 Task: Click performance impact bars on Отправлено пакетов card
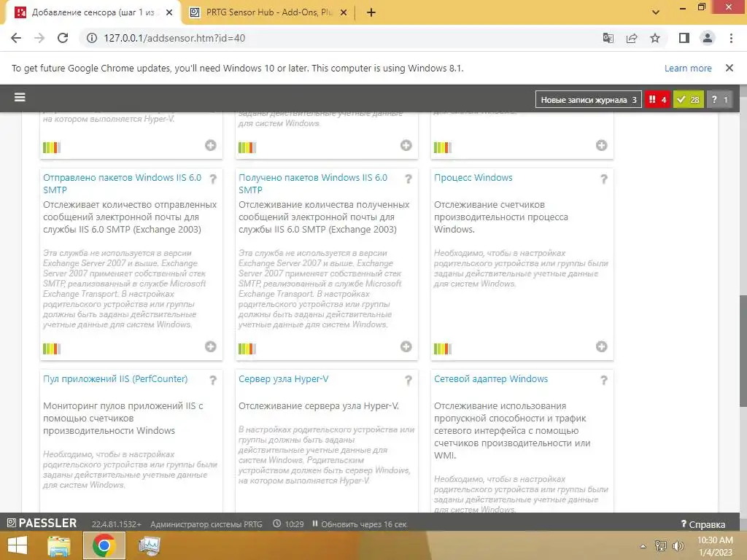[x=52, y=349]
